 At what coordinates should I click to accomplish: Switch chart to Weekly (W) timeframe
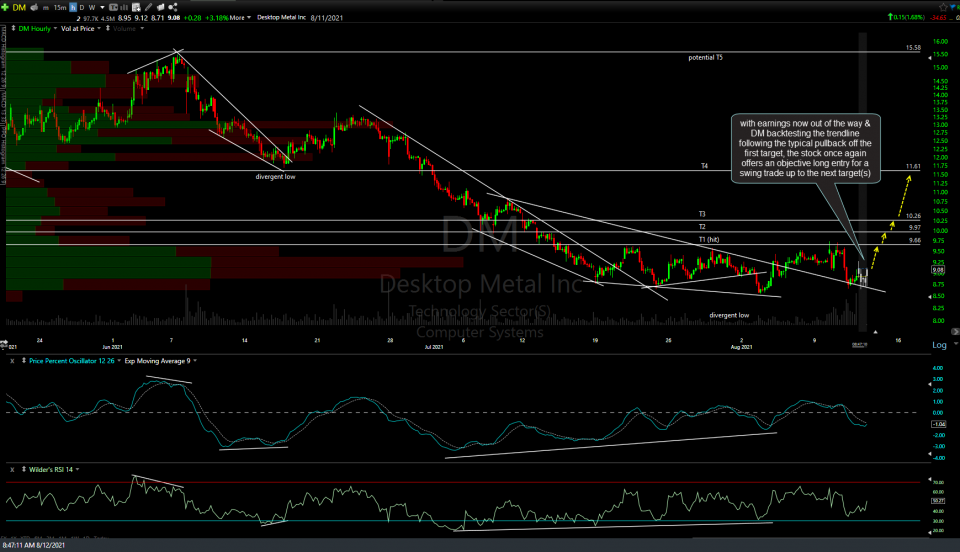pos(90,6)
